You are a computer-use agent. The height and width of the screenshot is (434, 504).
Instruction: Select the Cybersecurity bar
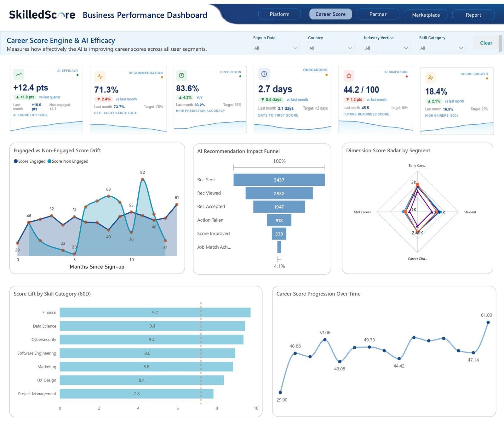point(152,340)
